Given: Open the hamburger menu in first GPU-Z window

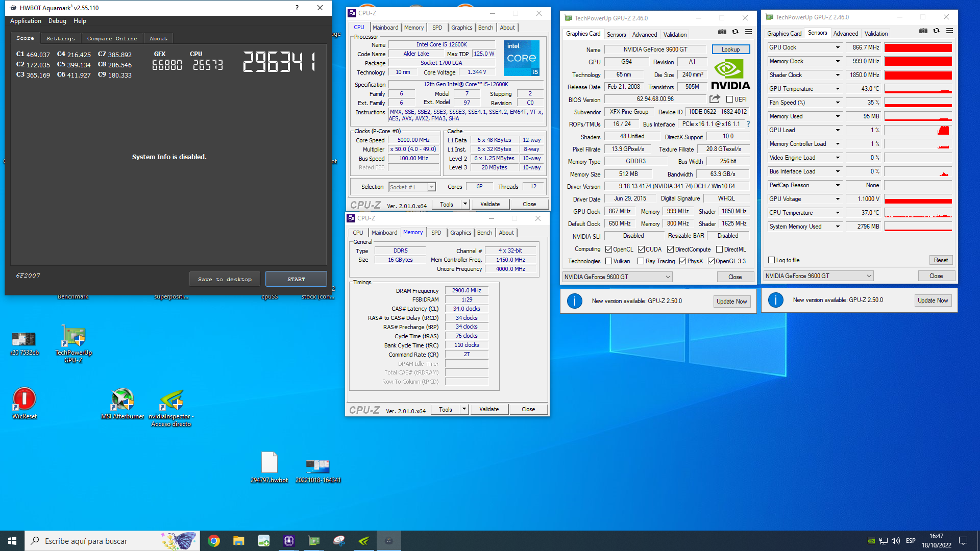Looking at the screenshot, I should [x=748, y=32].
